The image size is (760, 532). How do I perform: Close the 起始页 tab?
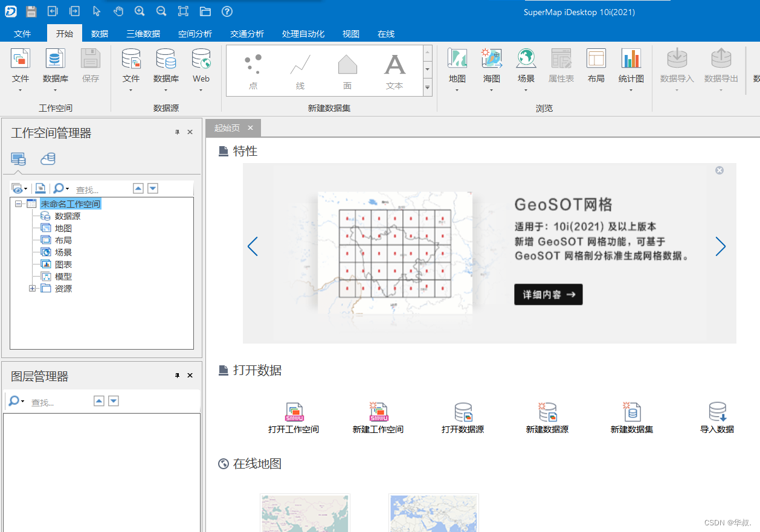point(250,128)
